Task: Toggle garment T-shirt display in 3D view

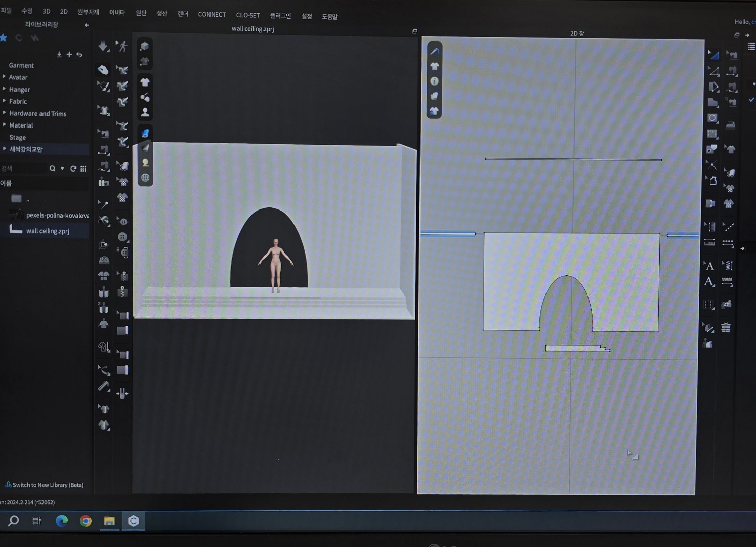Action: (x=145, y=82)
